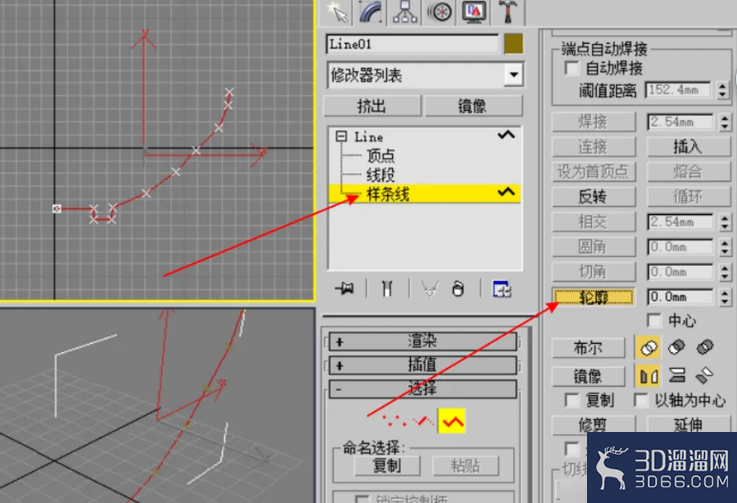The image size is (737, 503).
Task: Toggle the 复制 checkbox below 镜像
Action: click(x=572, y=400)
